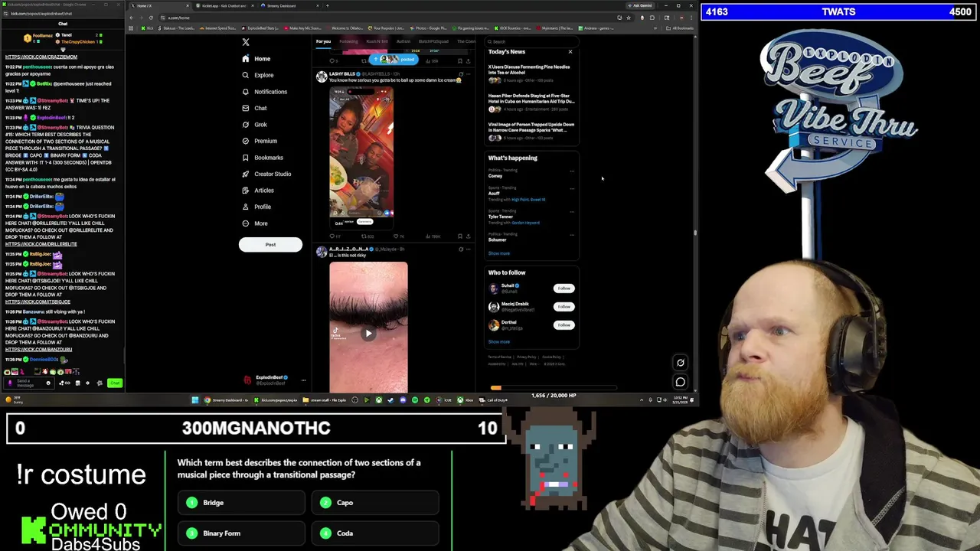Click Show more under What's happening
The height and width of the screenshot is (551, 980).
498,253
